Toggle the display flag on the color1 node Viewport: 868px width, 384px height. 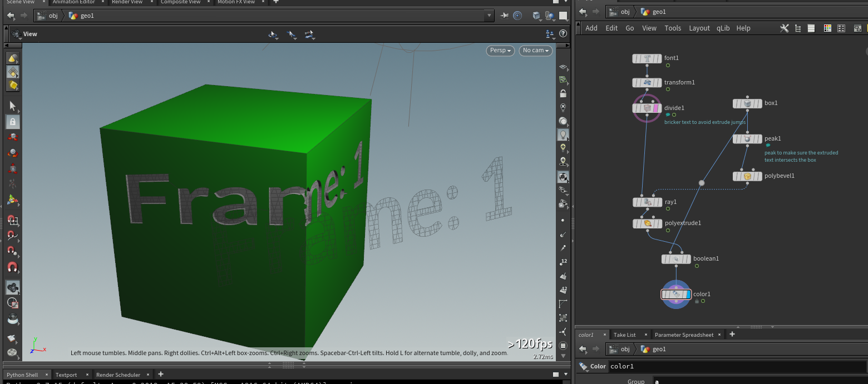point(689,294)
